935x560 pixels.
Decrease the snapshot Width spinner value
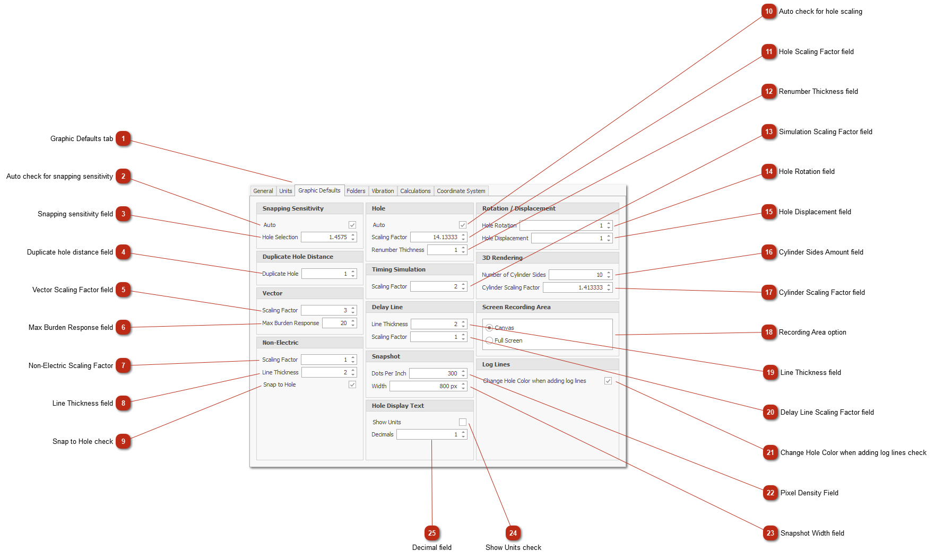click(463, 388)
